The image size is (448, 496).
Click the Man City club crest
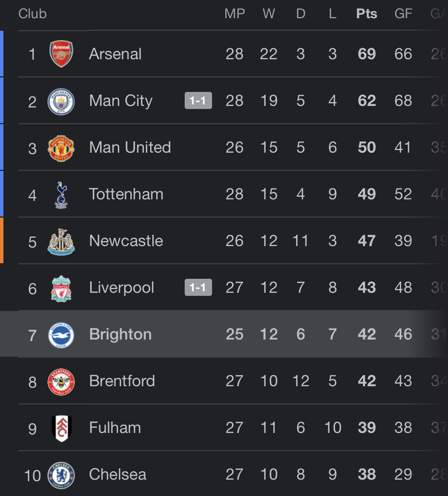[x=61, y=101]
